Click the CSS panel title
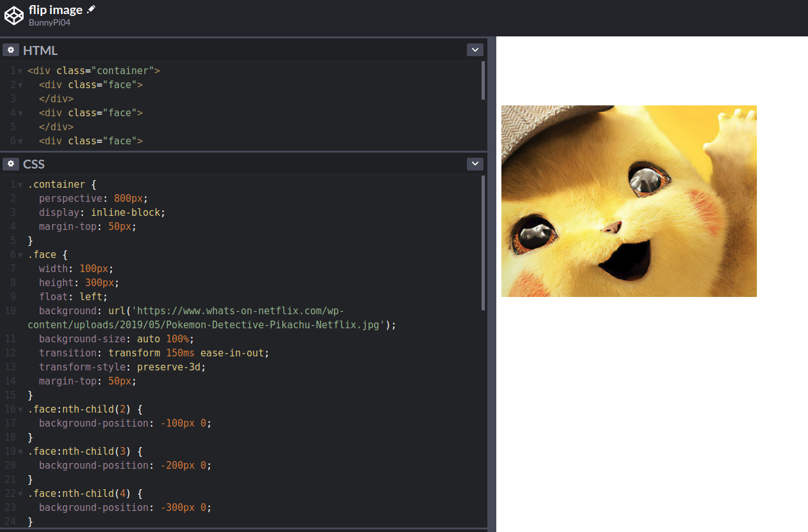 tap(34, 164)
